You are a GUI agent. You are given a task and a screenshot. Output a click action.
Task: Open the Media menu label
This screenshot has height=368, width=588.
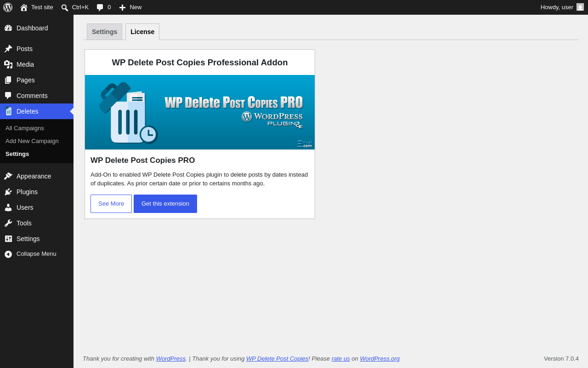pos(25,64)
